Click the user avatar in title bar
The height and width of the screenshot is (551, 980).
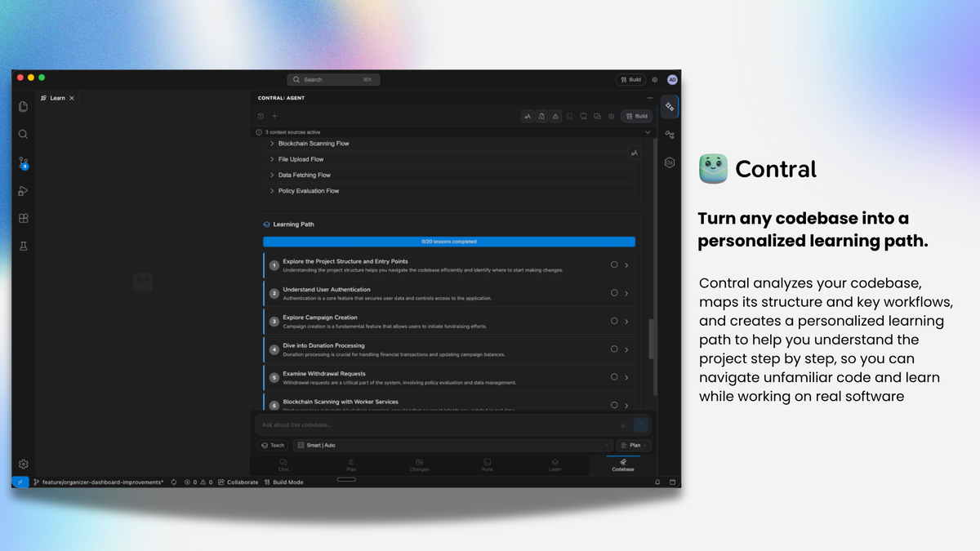[672, 80]
